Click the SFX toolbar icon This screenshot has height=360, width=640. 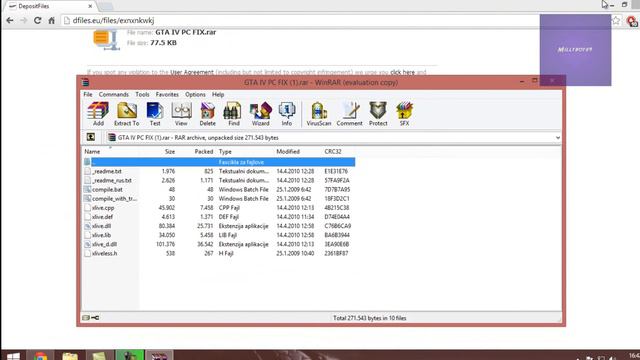click(404, 114)
